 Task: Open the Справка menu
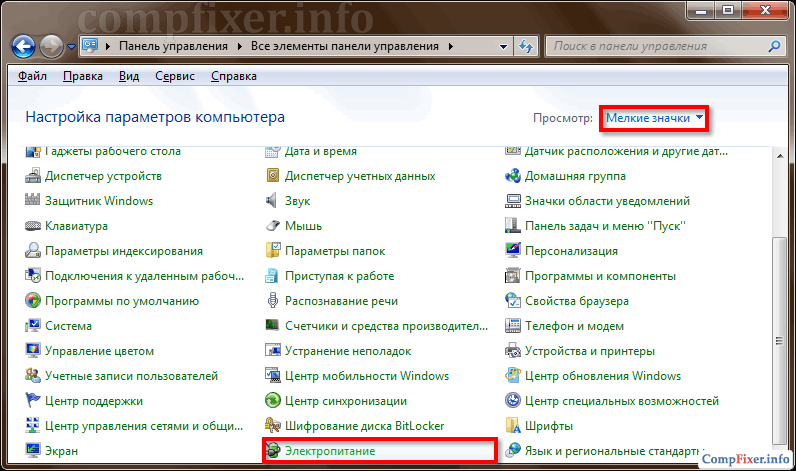(234, 76)
